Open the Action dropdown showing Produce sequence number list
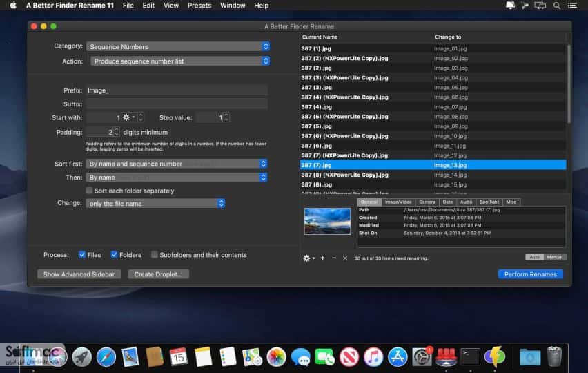This screenshot has width=588, height=373. point(180,61)
